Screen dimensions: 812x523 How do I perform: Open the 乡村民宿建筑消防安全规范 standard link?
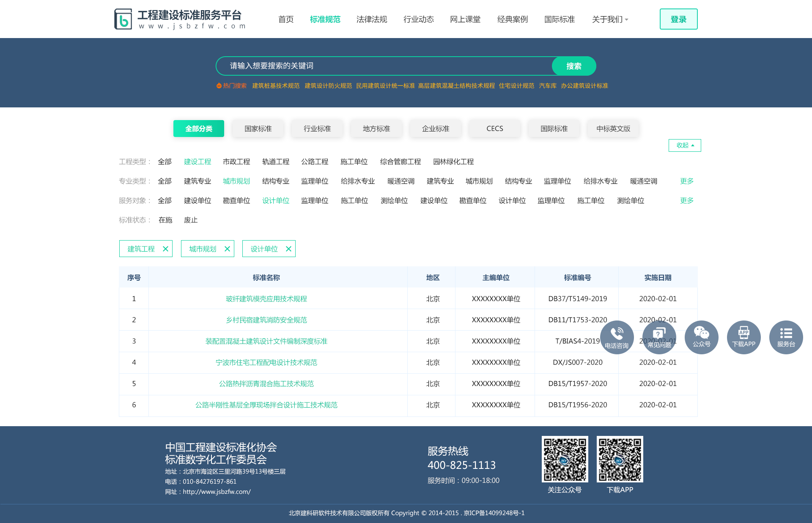266,320
